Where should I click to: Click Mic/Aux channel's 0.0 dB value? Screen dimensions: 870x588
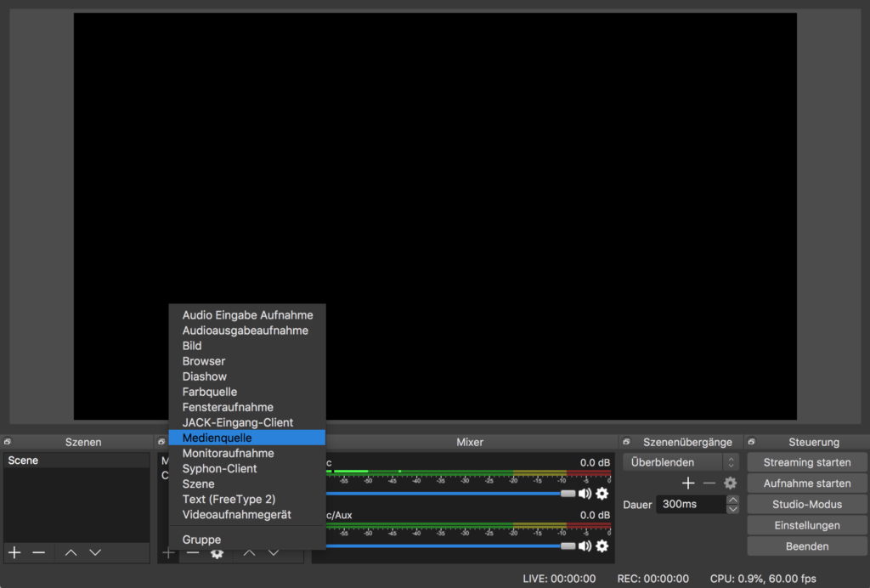(595, 515)
